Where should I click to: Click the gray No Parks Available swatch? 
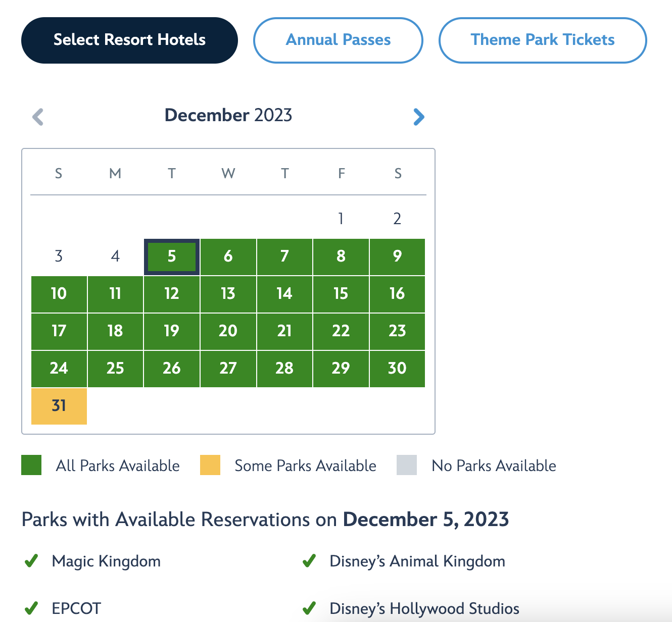(407, 465)
